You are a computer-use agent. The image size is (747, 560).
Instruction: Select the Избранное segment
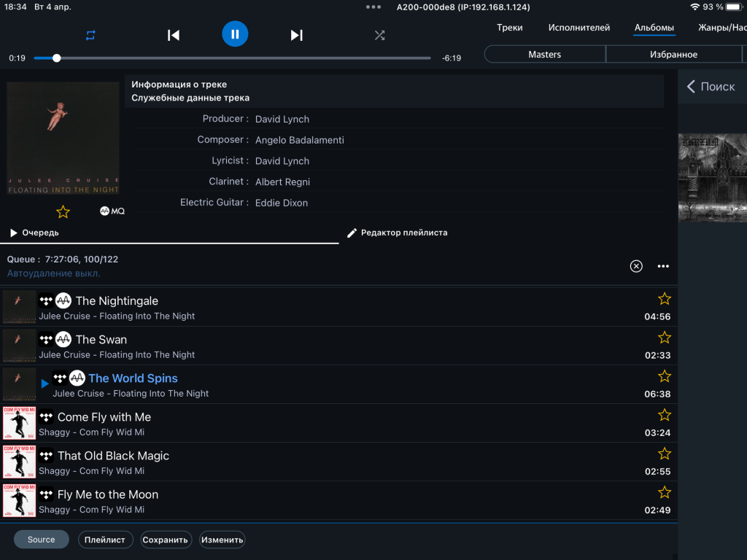point(673,54)
